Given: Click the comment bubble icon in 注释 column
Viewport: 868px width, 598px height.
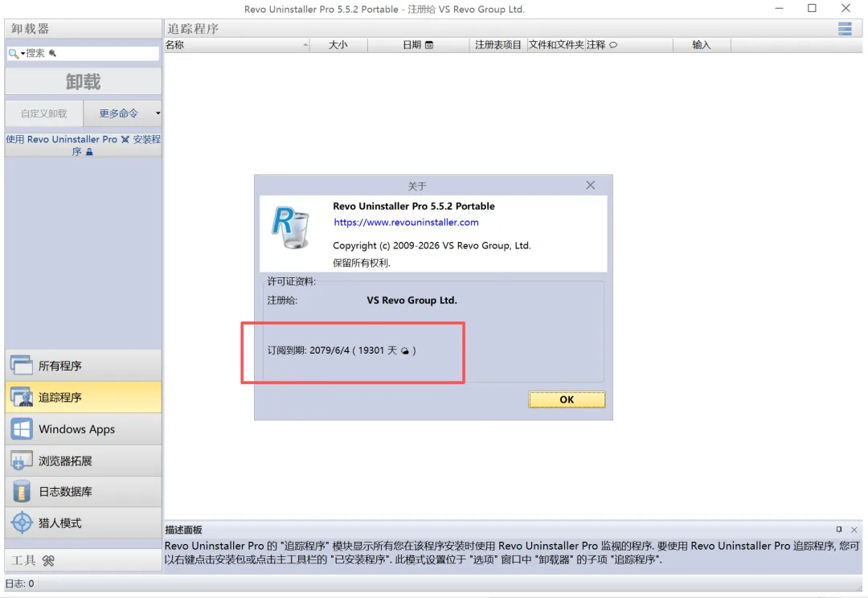Looking at the screenshot, I should pyautogui.click(x=613, y=45).
